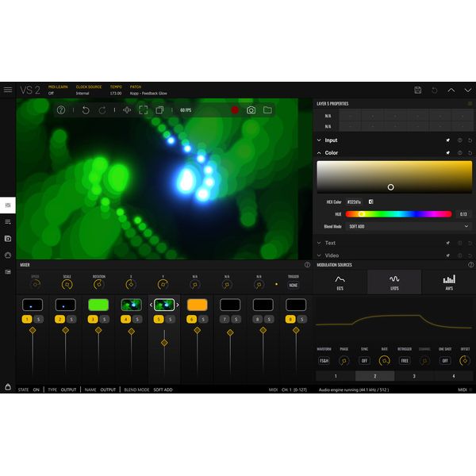
Task: Click the Waveform FS&H button
Action: [x=324, y=361]
